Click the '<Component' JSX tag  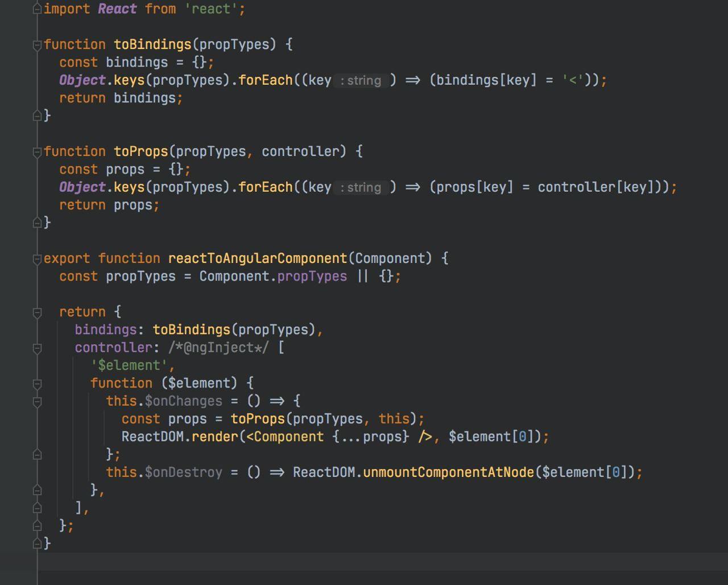pyautogui.click(x=285, y=436)
